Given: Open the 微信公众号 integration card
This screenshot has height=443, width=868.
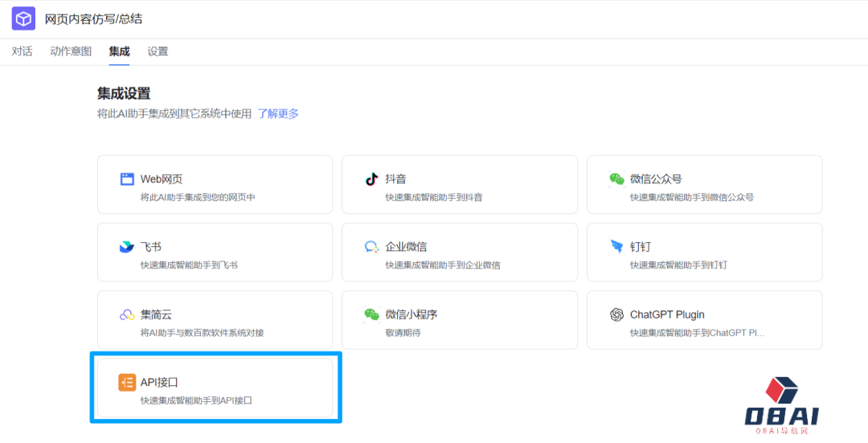Looking at the screenshot, I should pyautogui.click(x=705, y=184).
